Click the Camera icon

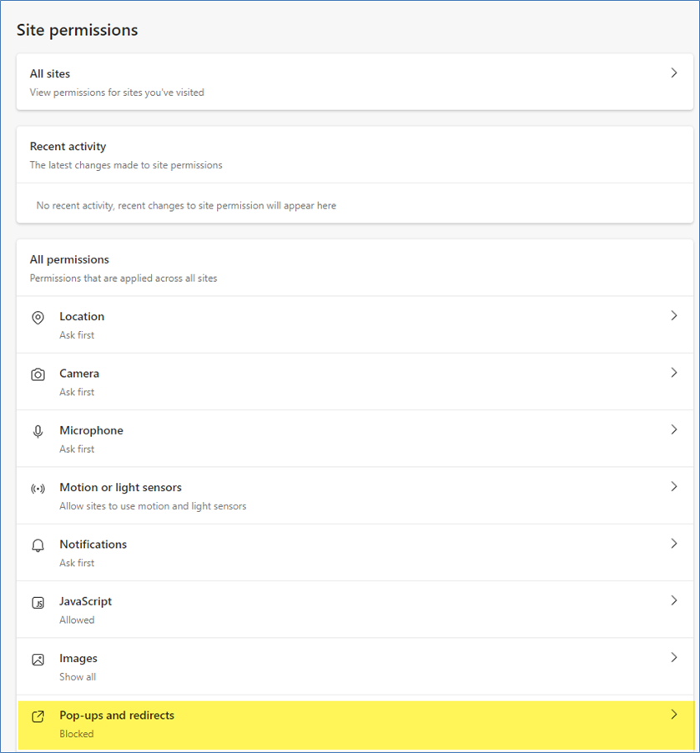click(x=38, y=374)
